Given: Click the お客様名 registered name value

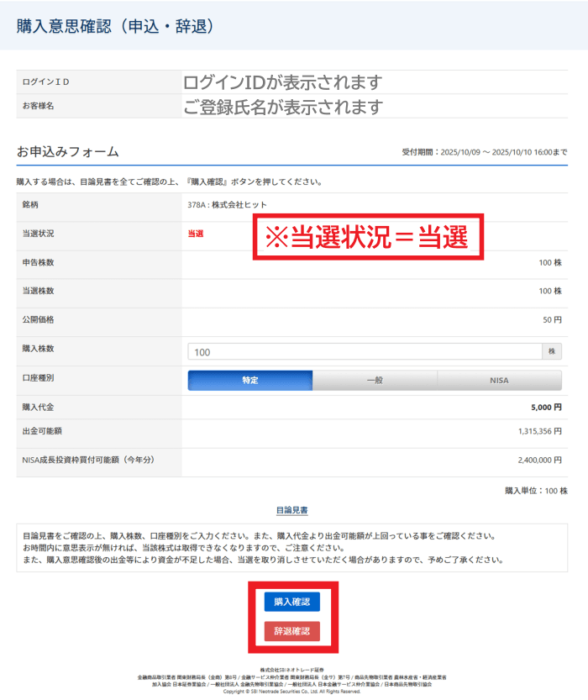Looking at the screenshot, I should point(282,107).
